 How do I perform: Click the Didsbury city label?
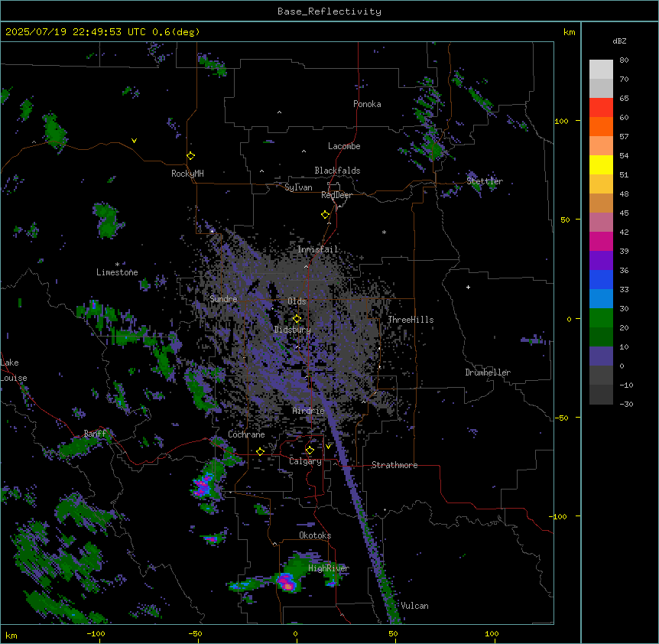coord(293,330)
